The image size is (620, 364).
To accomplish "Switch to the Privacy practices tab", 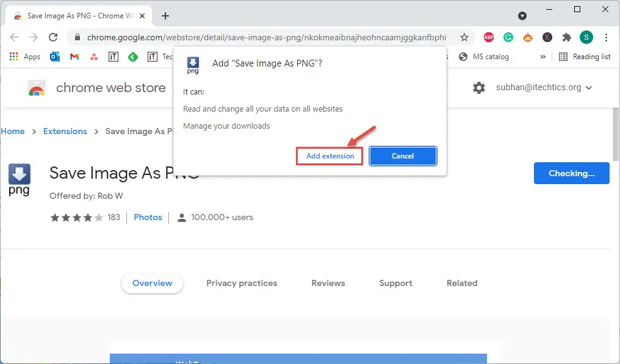I will click(x=242, y=283).
